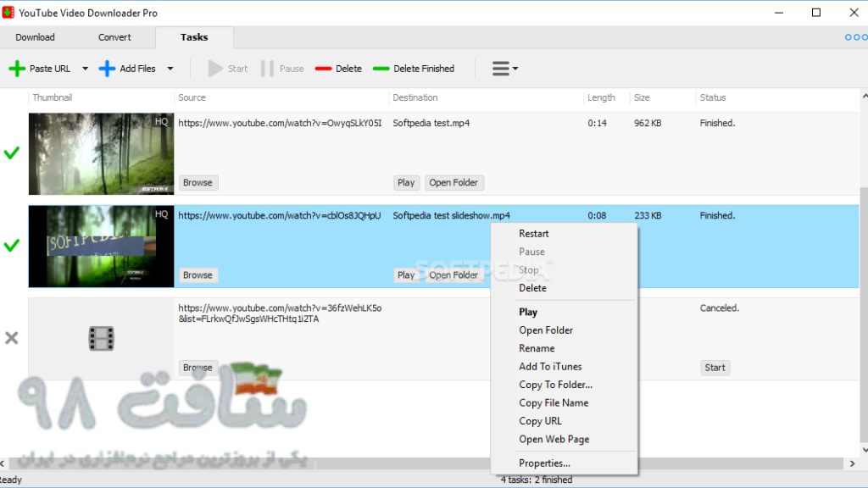Click the HQ badge on the slideshow thumbnail
The height and width of the screenshot is (488, 868).
[161, 214]
